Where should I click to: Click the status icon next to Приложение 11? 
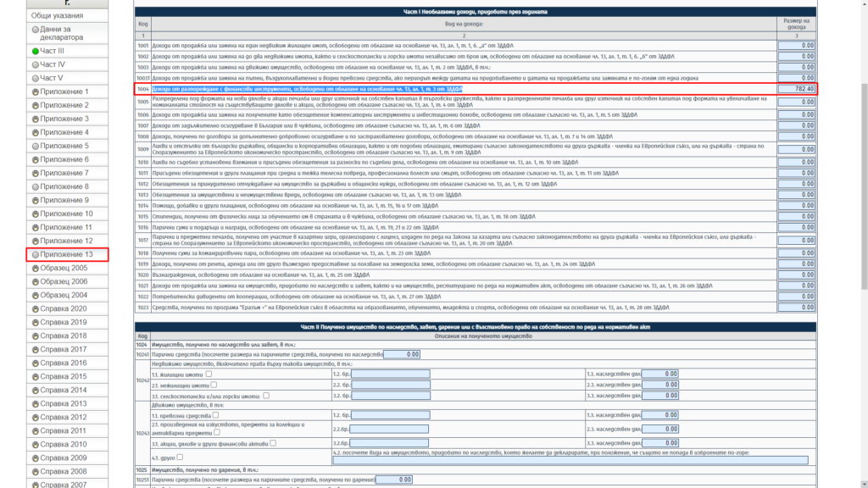coord(36,227)
